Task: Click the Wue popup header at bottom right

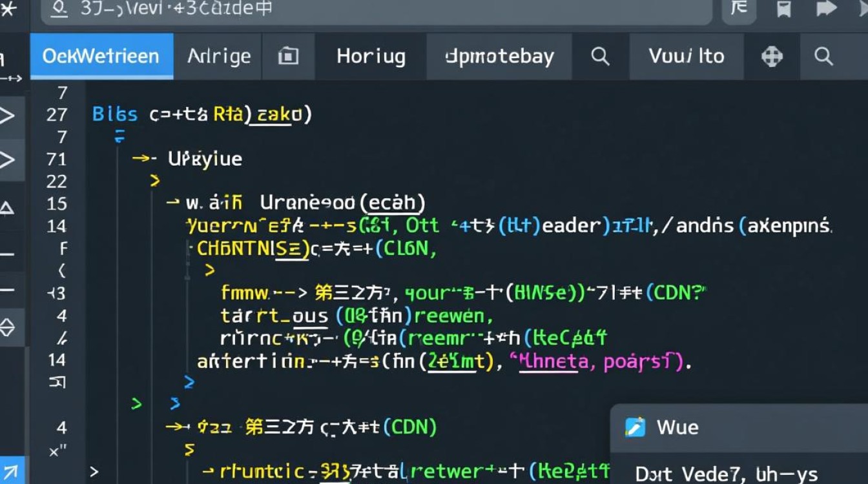Action: point(736,427)
